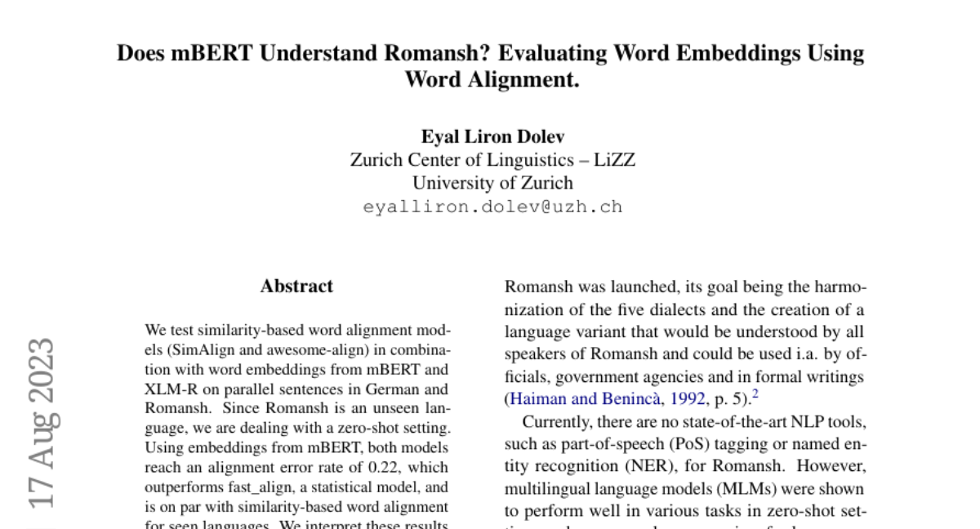
Task: Select the author name Eyal Liron Dolev
Action: [492, 136]
